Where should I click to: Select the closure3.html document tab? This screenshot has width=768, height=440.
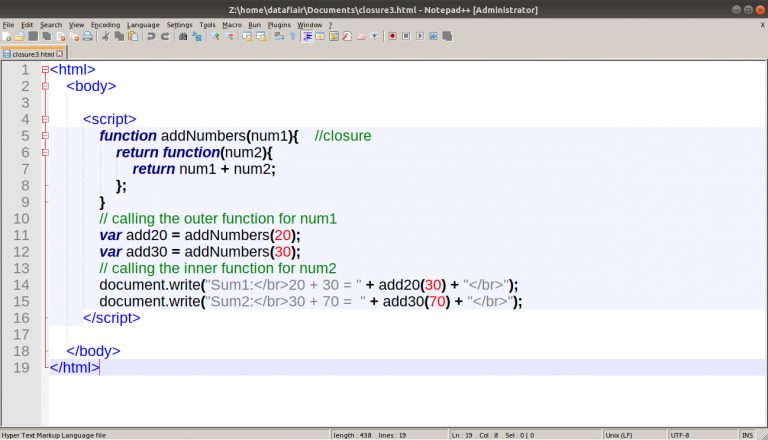pos(33,54)
